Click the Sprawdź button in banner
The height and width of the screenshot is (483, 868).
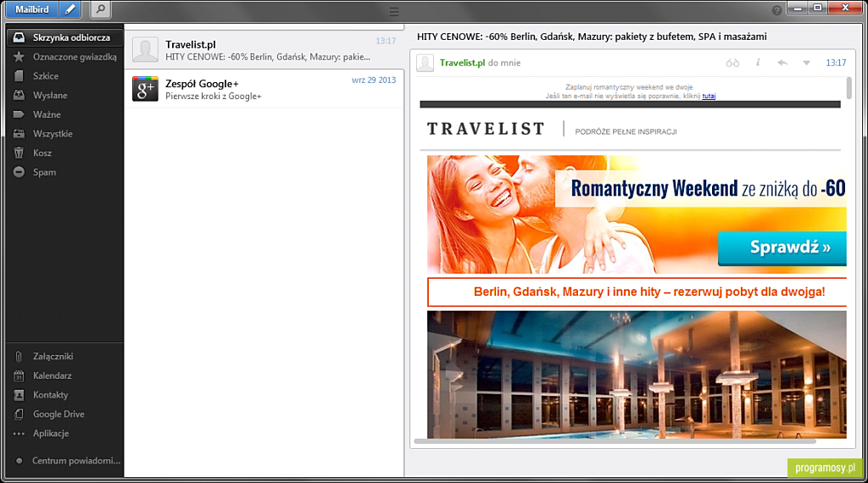tap(782, 248)
